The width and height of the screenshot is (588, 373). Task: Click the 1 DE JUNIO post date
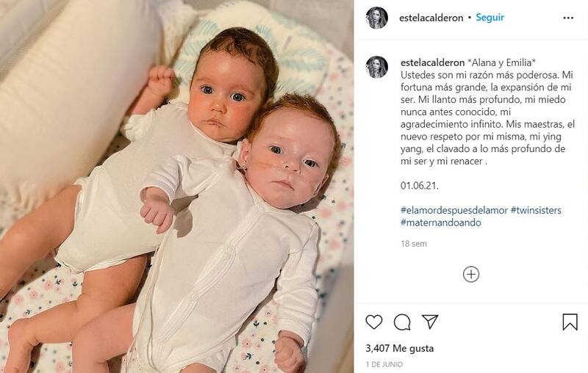384,364
